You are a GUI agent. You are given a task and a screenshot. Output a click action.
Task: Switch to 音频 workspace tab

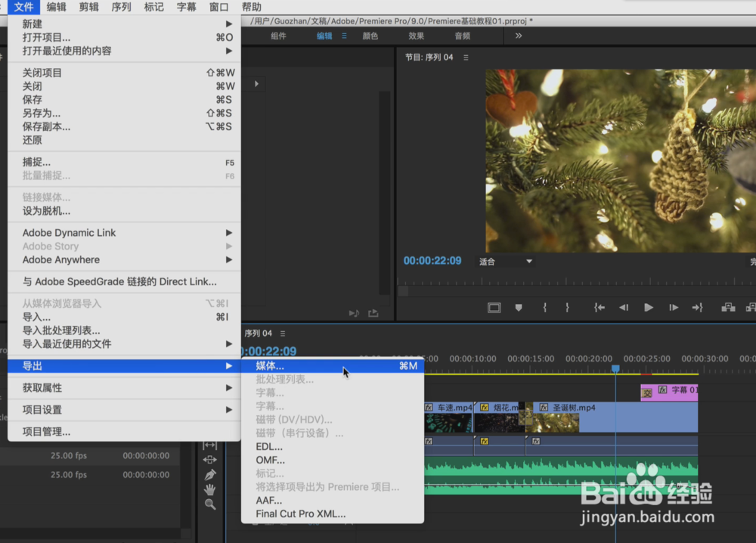(462, 36)
